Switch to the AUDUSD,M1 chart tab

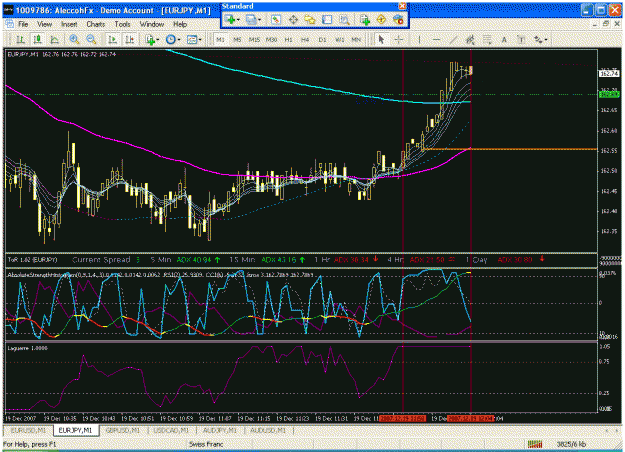tap(268, 430)
